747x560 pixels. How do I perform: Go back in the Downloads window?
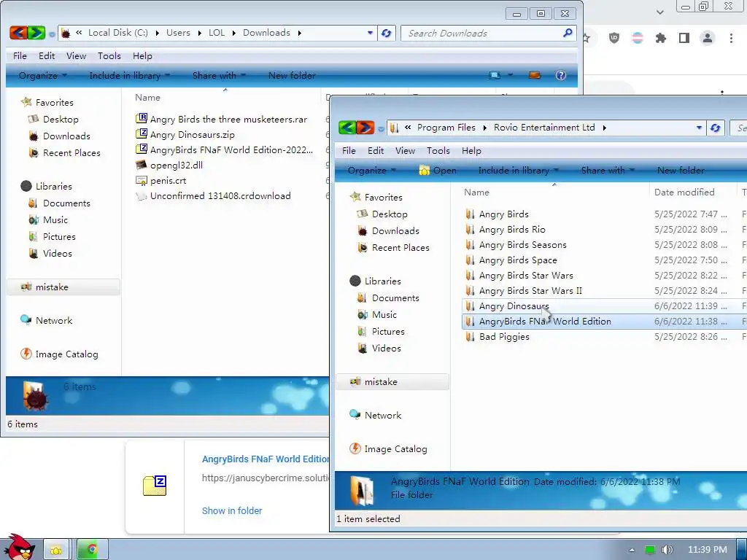coord(18,32)
